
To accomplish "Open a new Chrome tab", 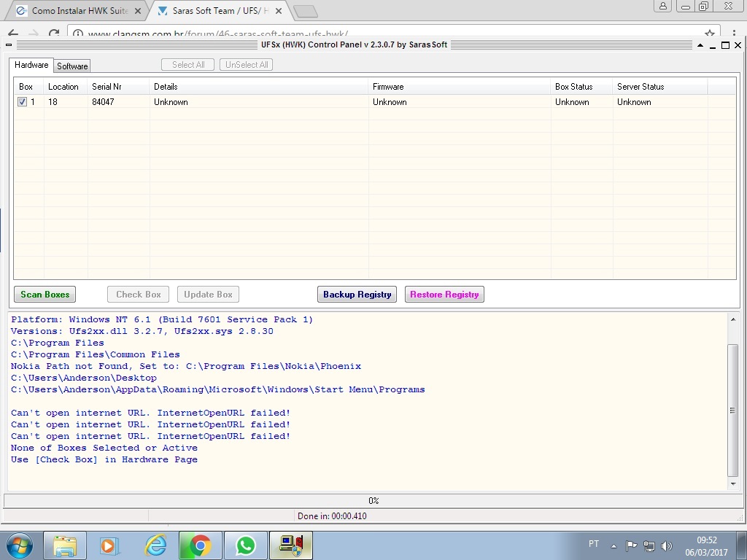I will [x=306, y=12].
